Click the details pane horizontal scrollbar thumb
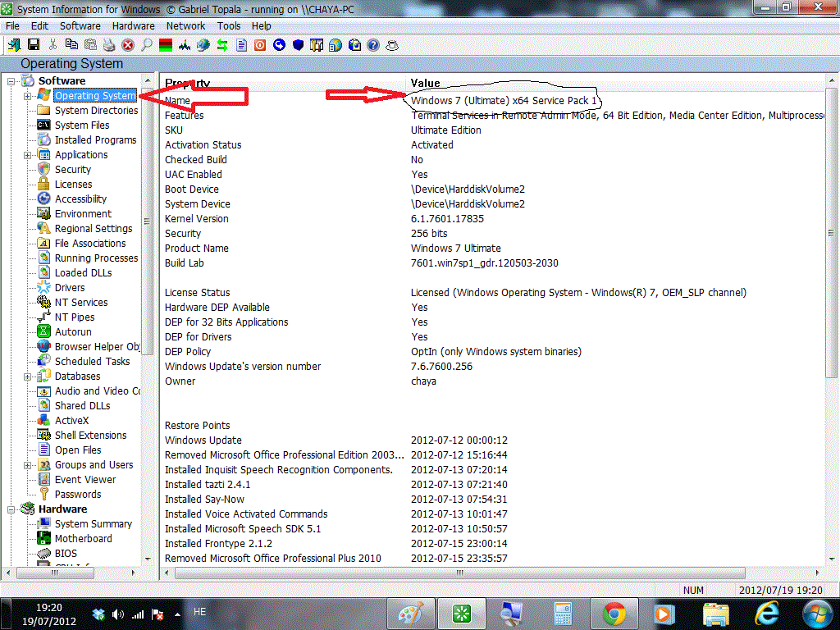The height and width of the screenshot is (630, 840). [x=459, y=573]
